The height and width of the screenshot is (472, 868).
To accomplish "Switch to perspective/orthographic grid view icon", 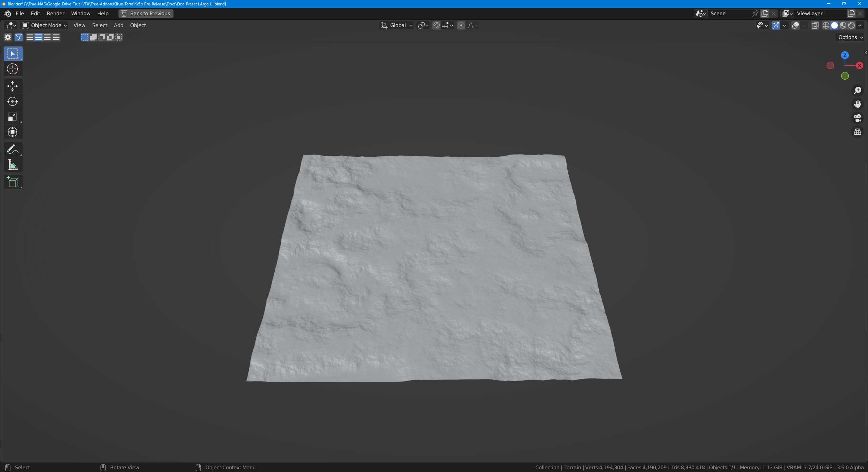I will tap(857, 132).
